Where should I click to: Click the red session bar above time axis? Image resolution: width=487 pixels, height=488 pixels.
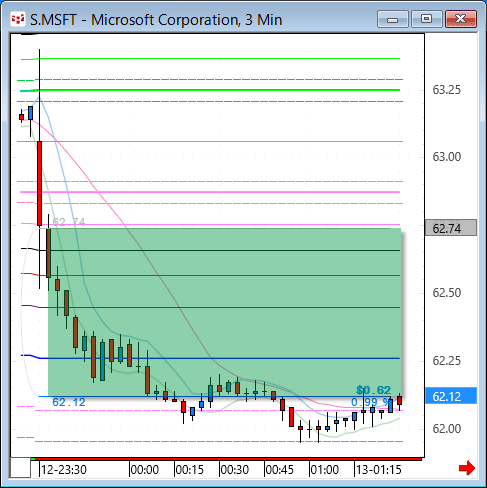point(228,459)
